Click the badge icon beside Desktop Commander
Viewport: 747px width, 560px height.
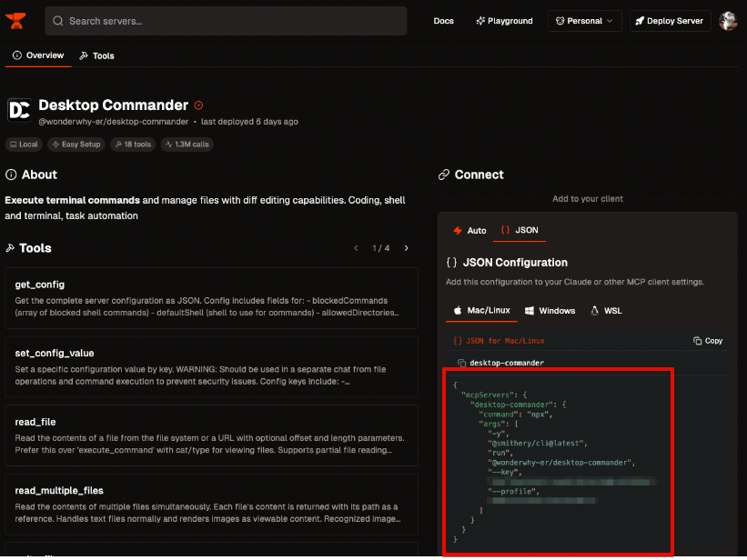198,105
